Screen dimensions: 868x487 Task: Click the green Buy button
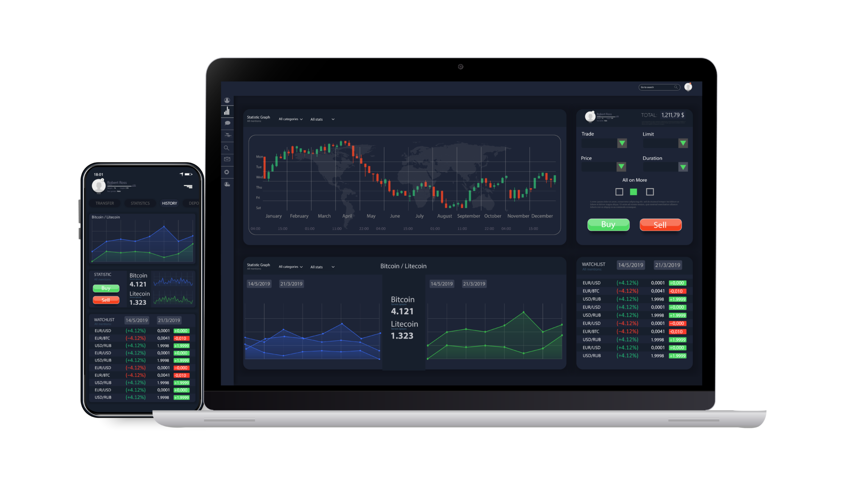tap(607, 225)
